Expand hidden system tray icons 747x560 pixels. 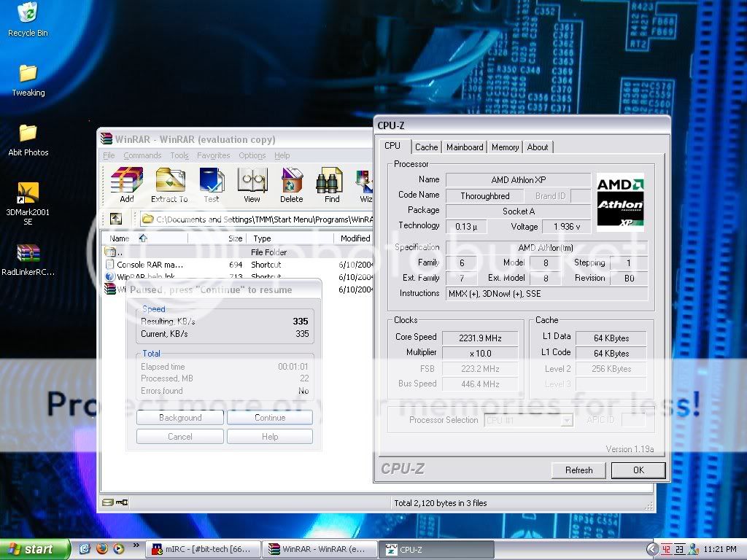(653, 549)
